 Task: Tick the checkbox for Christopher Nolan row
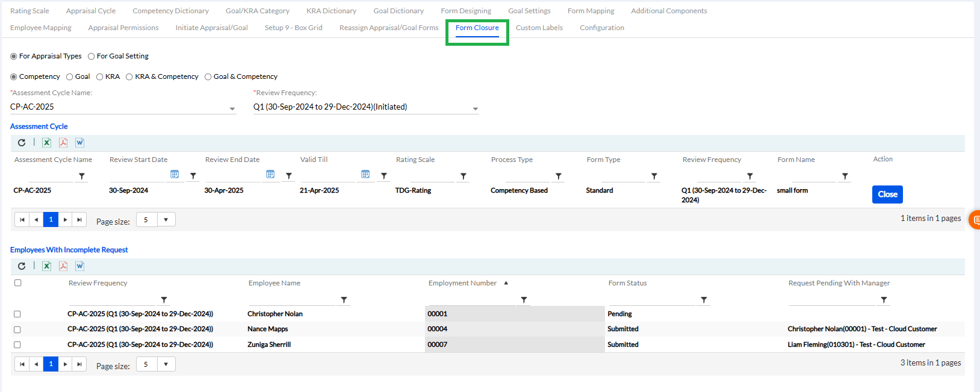[x=17, y=314]
